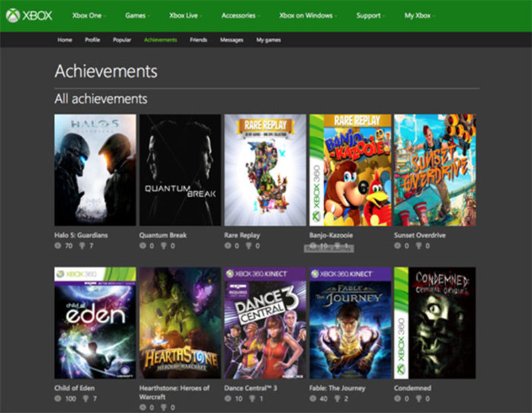Switch to the Friends tab

[x=198, y=40]
